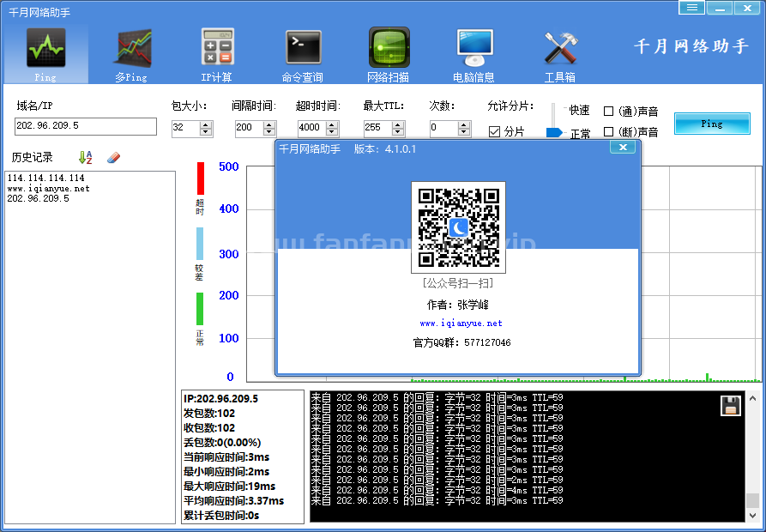Decrease 间隔时间 interval with down arrow
Image resolution: width=766 pixels, height=532 pixels.
coord(269,131)
